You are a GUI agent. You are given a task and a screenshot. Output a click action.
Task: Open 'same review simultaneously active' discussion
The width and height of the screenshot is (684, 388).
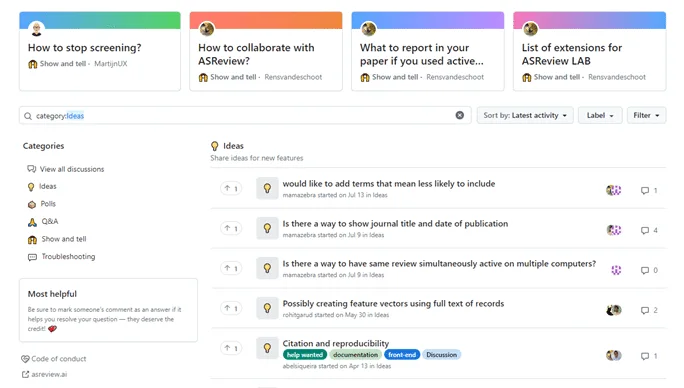click(439, 264)
